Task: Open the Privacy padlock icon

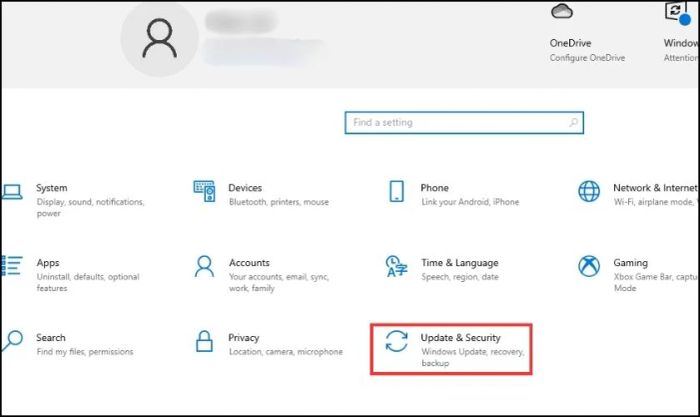Action: click(204, 341)
